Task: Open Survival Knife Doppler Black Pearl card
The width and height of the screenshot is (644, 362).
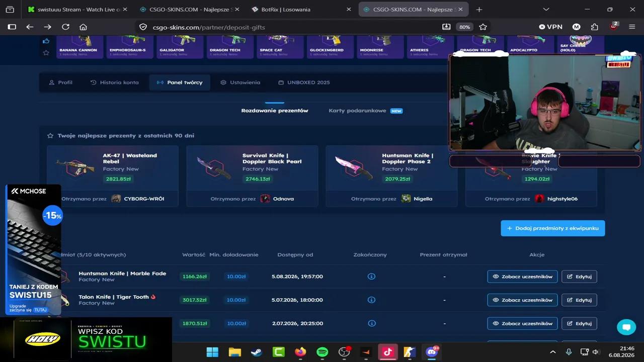Action: 252,176
